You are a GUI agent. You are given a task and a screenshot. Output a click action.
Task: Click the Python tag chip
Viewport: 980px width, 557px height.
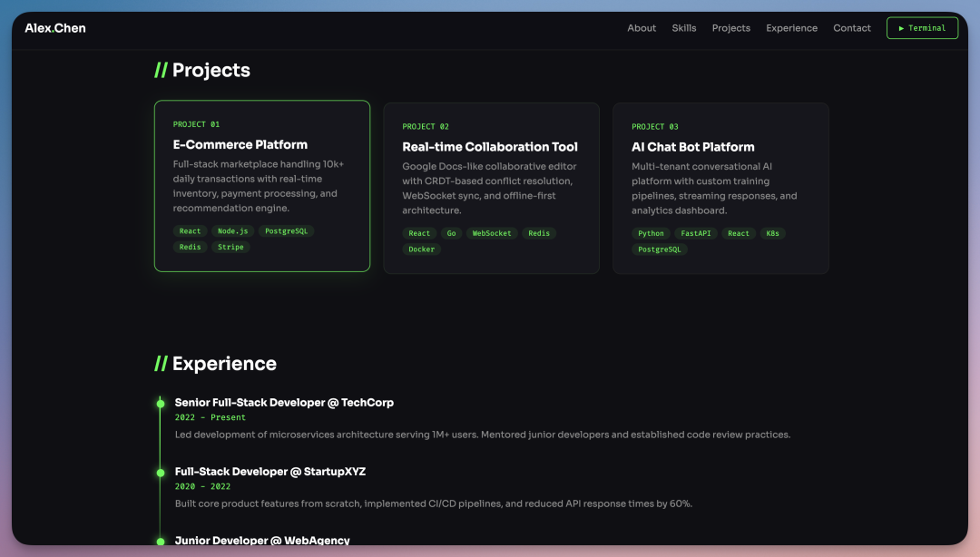(651, 233)
